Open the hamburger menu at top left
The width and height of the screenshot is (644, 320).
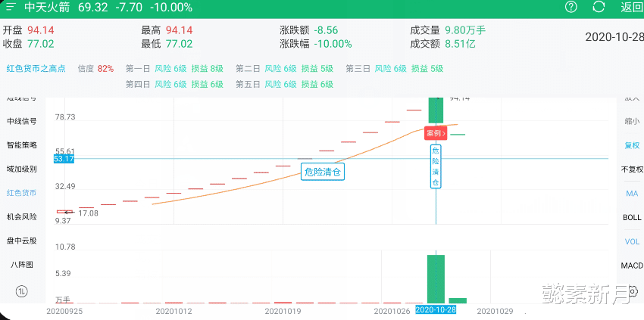click(x=11, y=8)
